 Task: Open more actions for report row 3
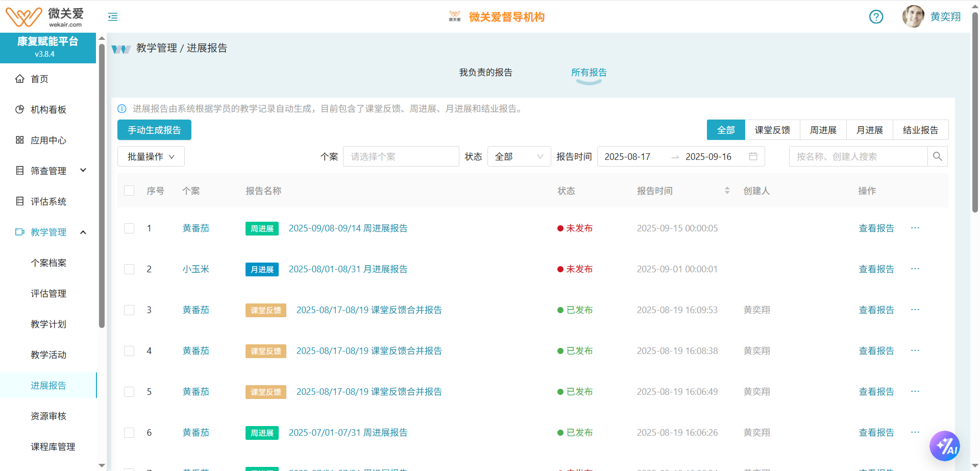(x=915, y=310)
